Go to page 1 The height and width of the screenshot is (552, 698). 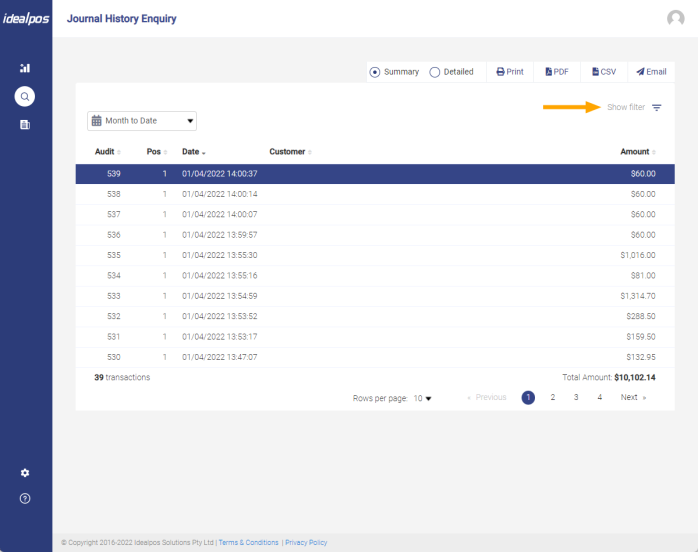(528, 397)
